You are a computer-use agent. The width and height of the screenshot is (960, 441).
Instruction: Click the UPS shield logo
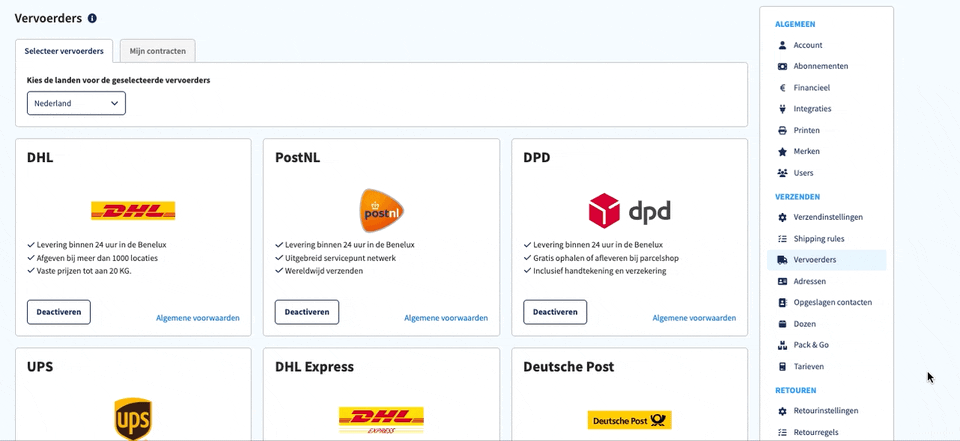133,419
